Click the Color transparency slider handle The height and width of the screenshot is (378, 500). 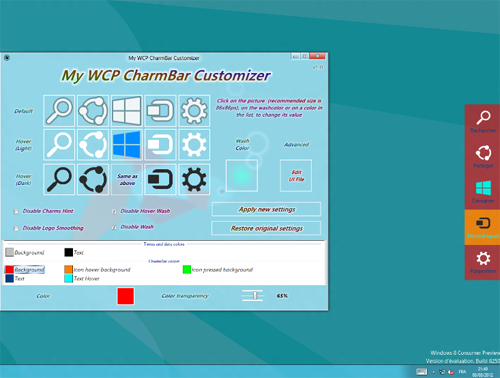[x=255, y=296]
